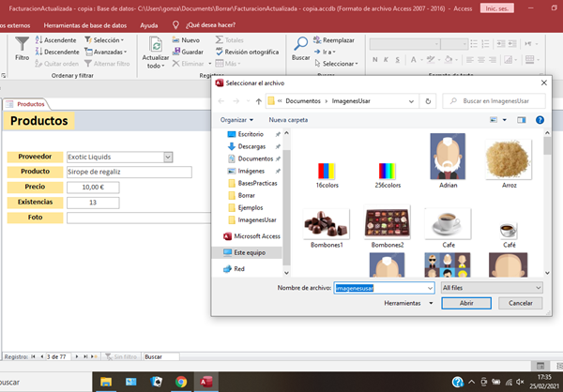This screenshot has width=563, height=392.
Task: Refresh the folder using the address bar icon
Action: tap(429, 100)
